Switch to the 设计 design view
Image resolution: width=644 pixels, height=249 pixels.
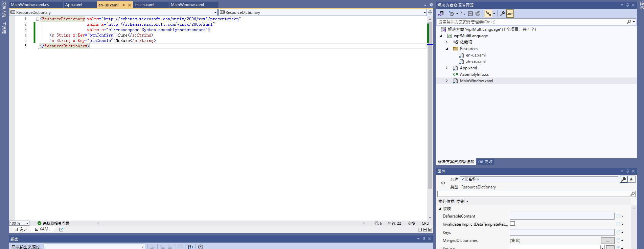click(21, 229)
